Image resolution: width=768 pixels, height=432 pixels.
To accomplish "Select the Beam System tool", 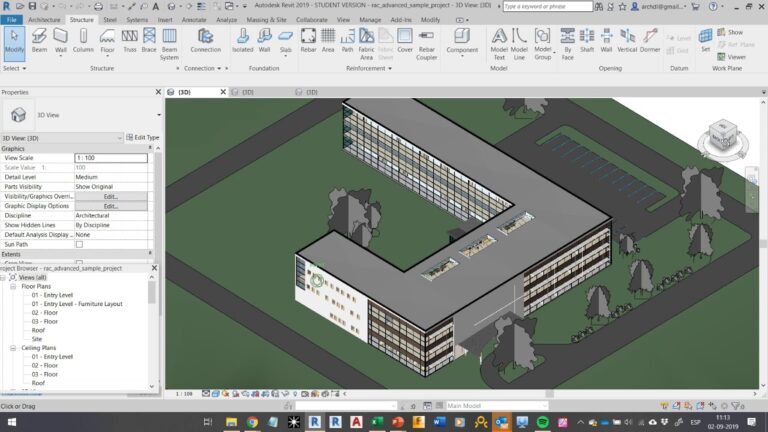I will [169, 44].
